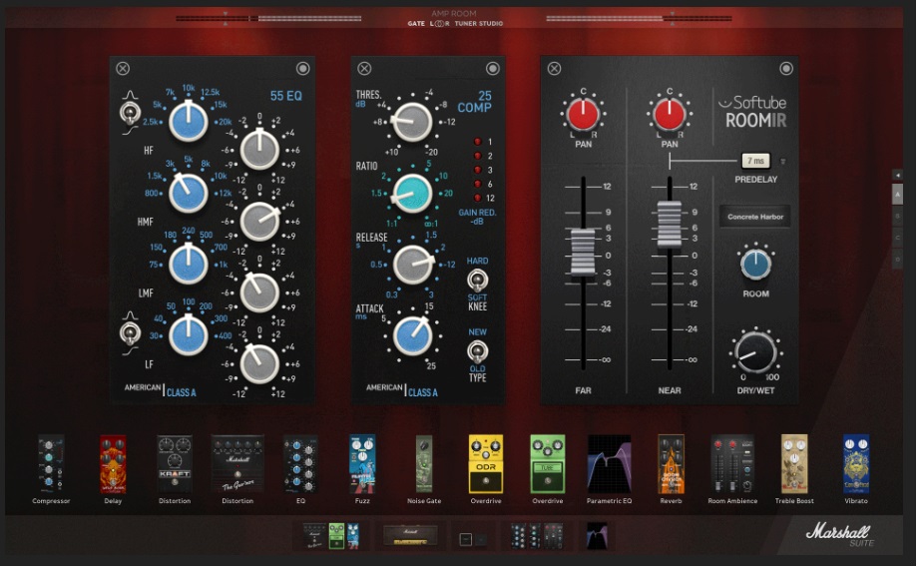
Task: Flip the HF bell/shelf switch
Action: (130, 112)
